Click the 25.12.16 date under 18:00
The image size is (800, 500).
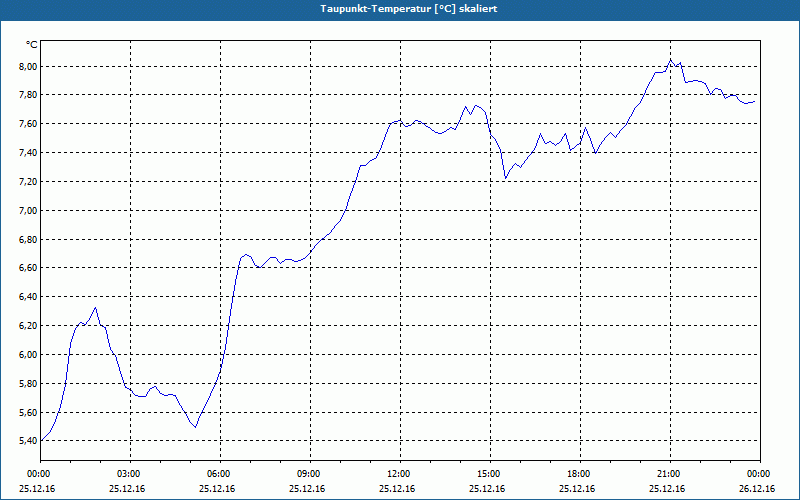point(577,489)
